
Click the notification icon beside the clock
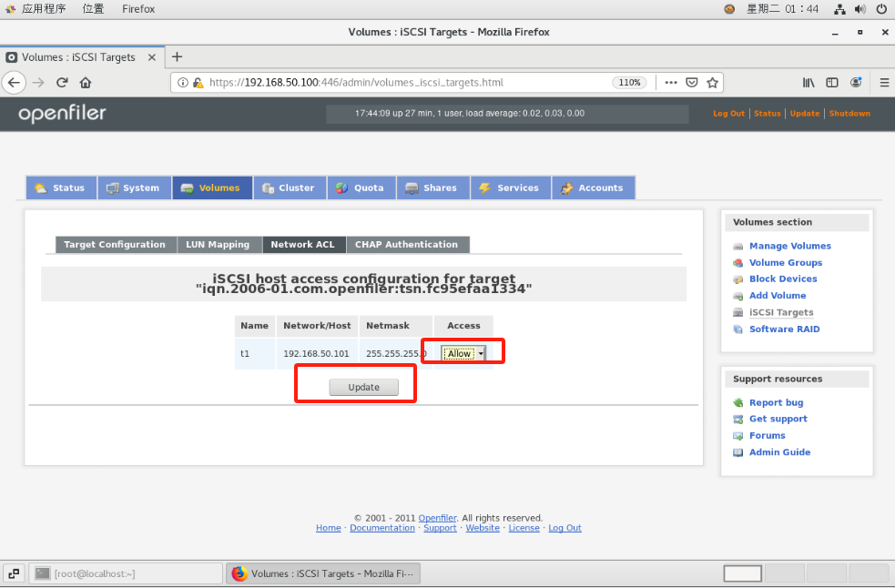point(729,9)
